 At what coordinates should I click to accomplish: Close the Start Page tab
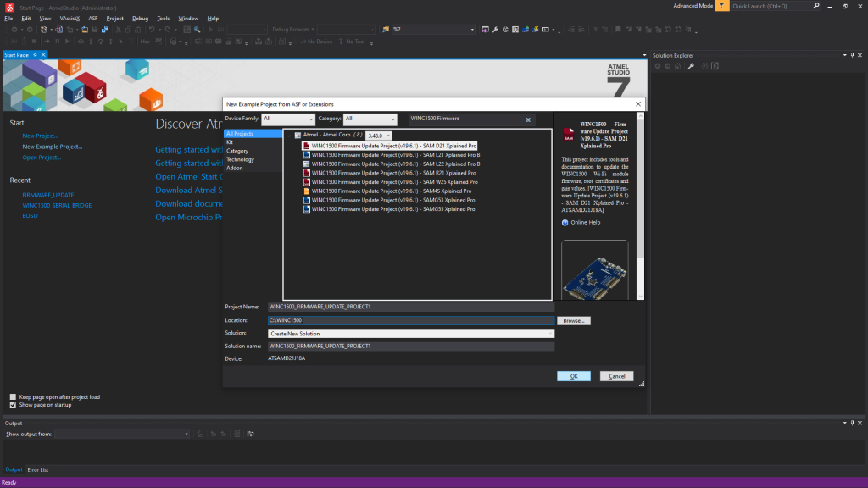click(x=43, y=55)
